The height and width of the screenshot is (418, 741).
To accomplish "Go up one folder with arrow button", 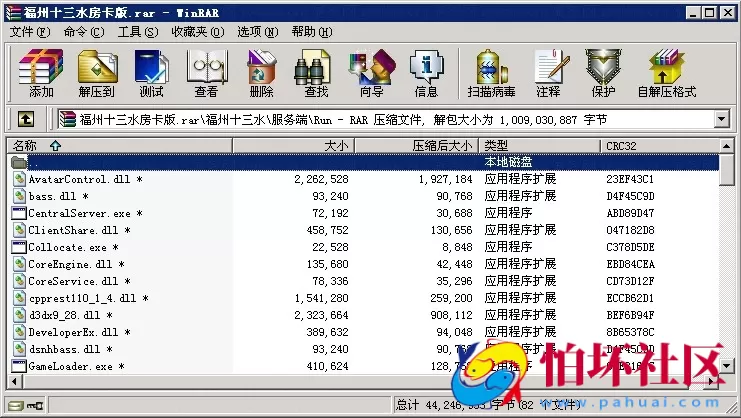I will 26,119.
